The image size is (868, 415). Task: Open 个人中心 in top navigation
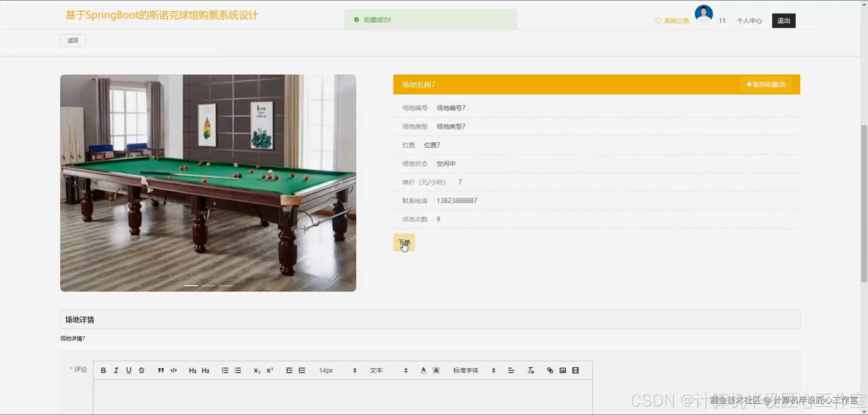[x=749, y=21]
